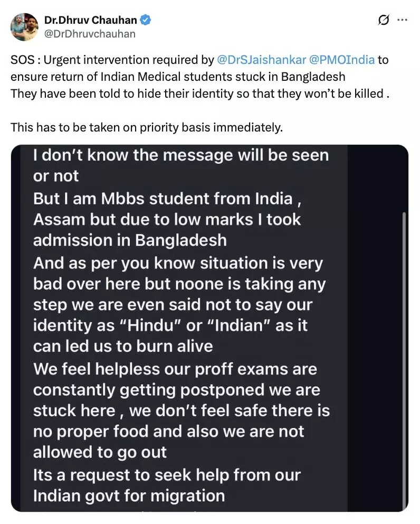This screenshot has height=524, width=420.
Task: Open the three-dot more options menu
Action: (x=402, y=21)
